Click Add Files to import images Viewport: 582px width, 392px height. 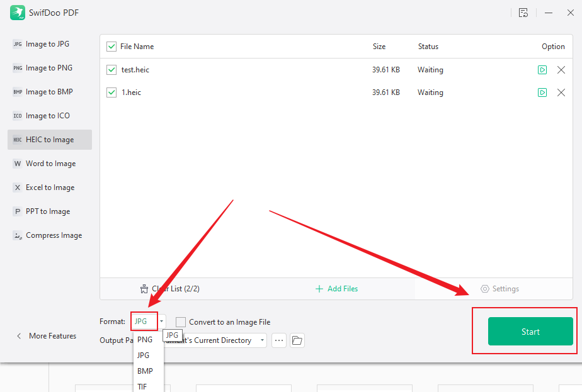point(337,289)
